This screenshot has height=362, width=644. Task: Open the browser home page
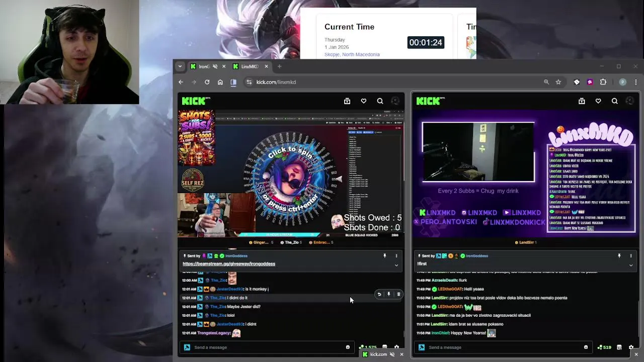(220, 82)
